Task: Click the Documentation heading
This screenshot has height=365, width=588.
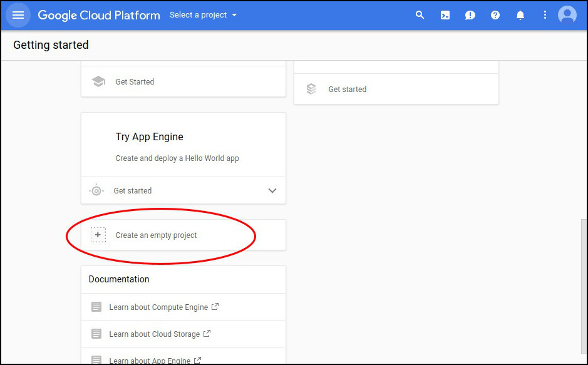Action: point(119,279)
